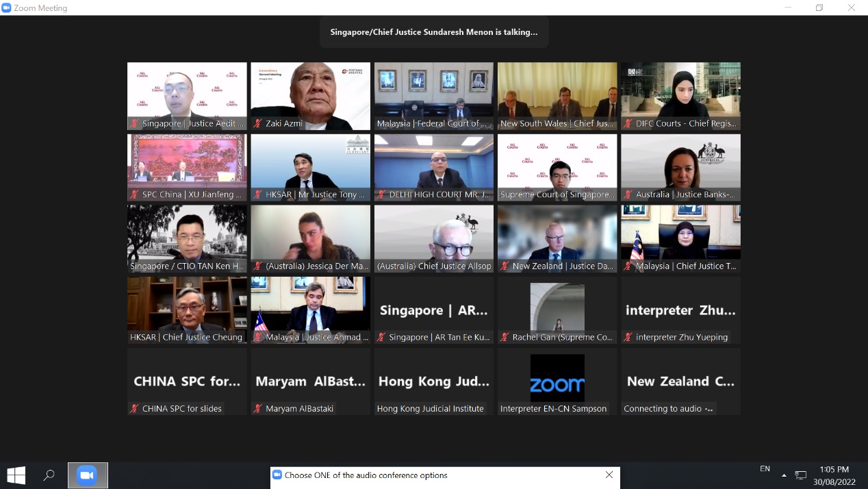868x489 pixels.
Task: Click muted mic icon on Singapore AR Tan Ee Ku tile
Action: click(x=381, y=338)
